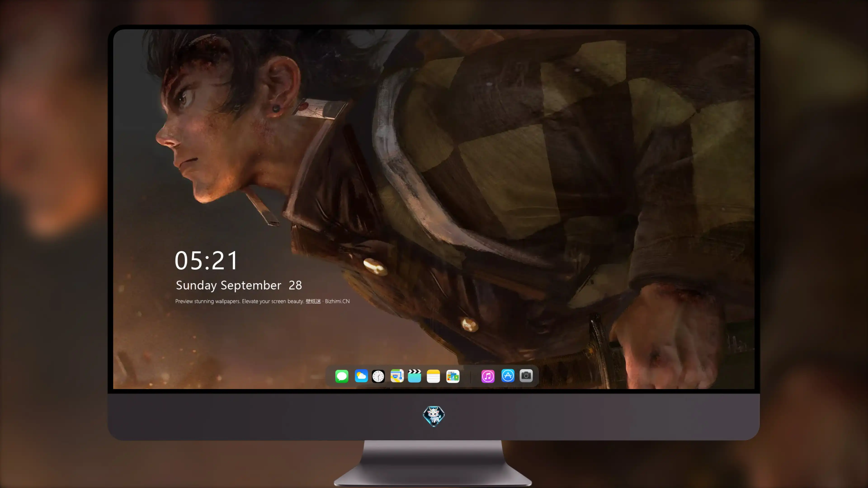Click the Sunday September 28 date text

[239, 285]
